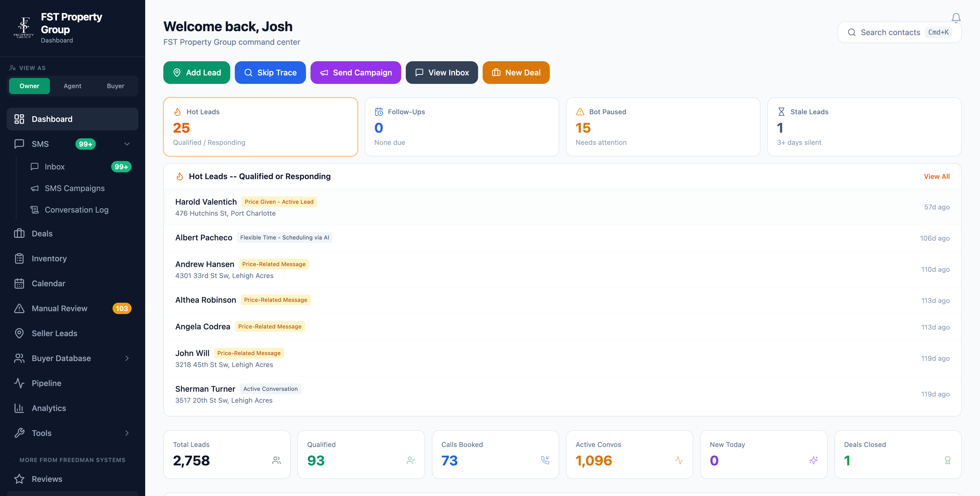Click the Deals briefcase icon
This screenshot has height=496, width=980.
point(19,234)
